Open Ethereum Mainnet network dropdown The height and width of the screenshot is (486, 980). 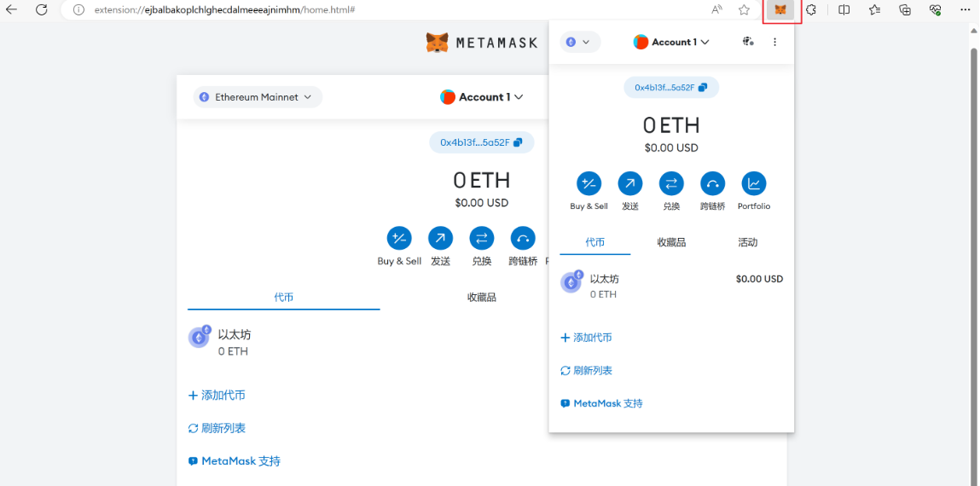tap(258, 97)
